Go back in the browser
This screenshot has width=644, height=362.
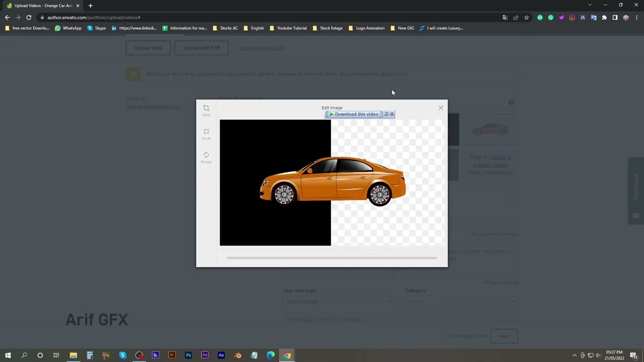7,18
